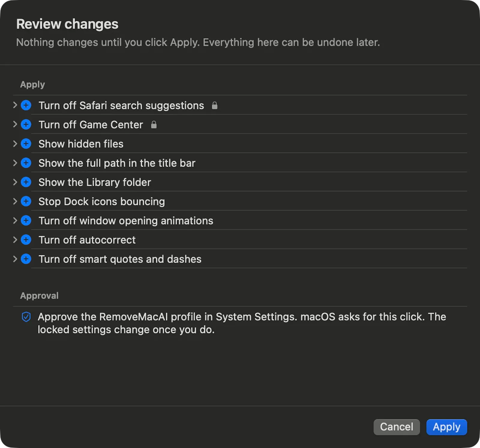The image size is (480, 448).
Task: Expand the Show hidden files chevron
Action: pyautogui.click(x=15, y=143)
